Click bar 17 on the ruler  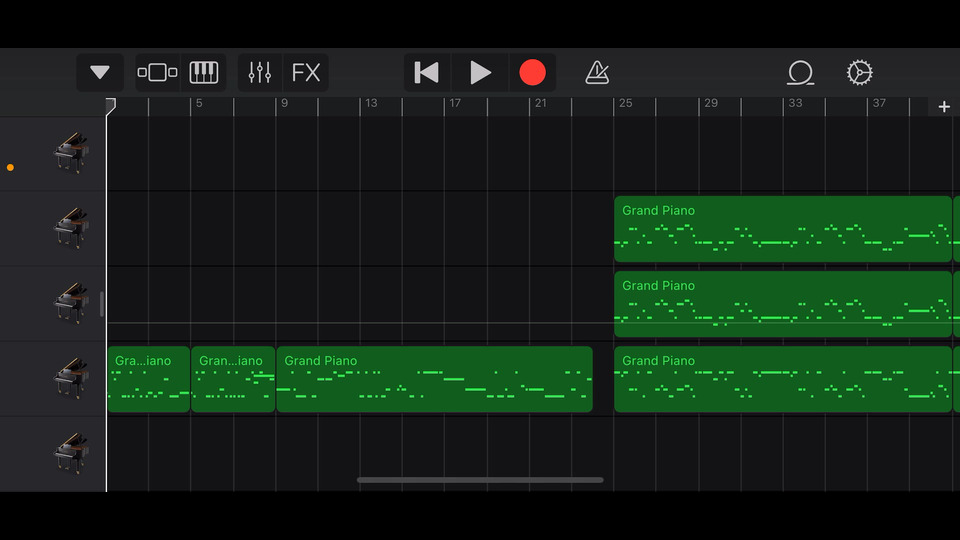click(455, 103)
